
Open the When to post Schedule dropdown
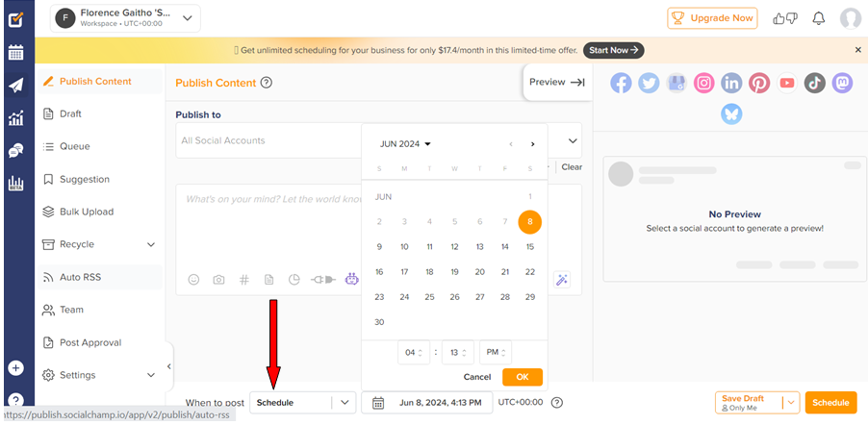[303, 402]
